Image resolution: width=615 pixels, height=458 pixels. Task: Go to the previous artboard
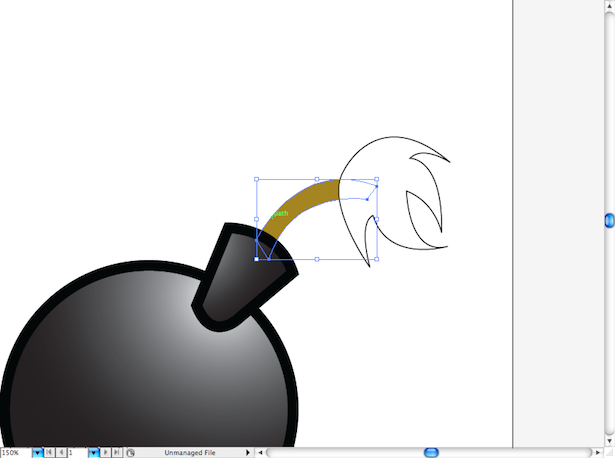(61, 453)
